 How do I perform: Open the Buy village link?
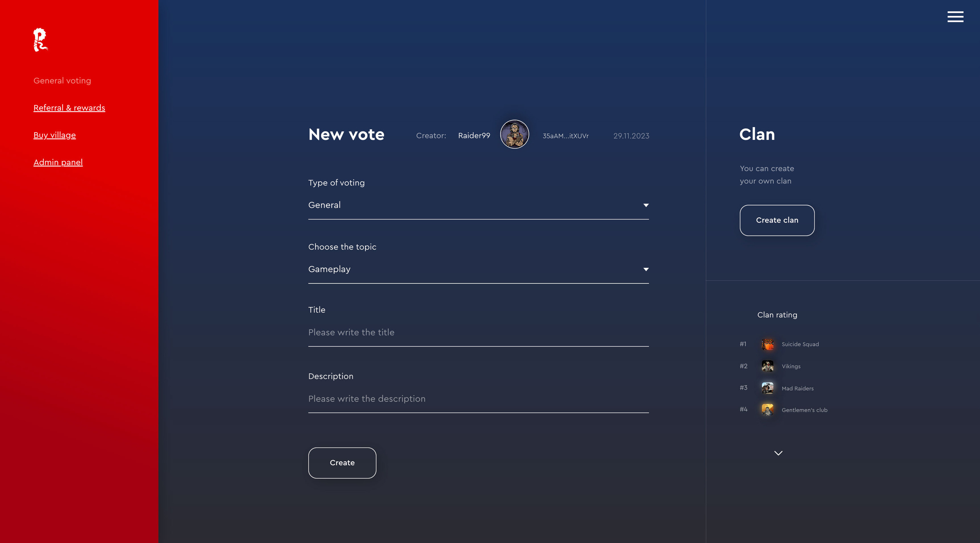click(x=55, y=135)
